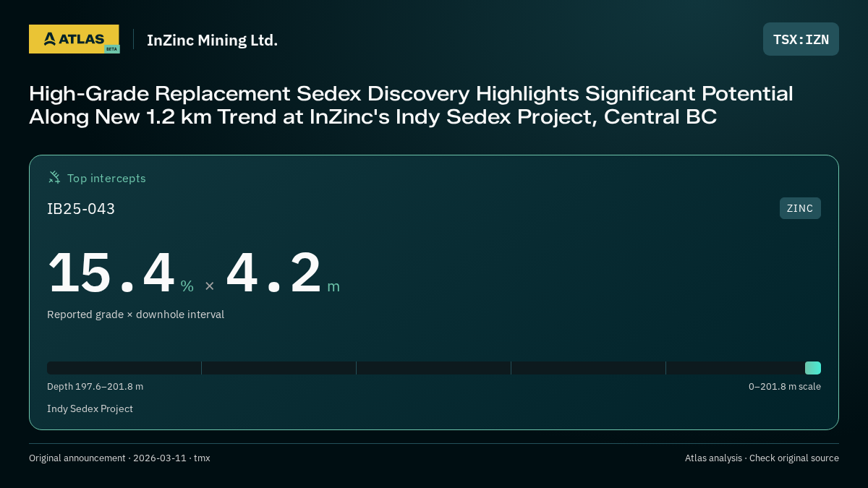Click the BETA tag on the Atlas logo

[111, 49]
